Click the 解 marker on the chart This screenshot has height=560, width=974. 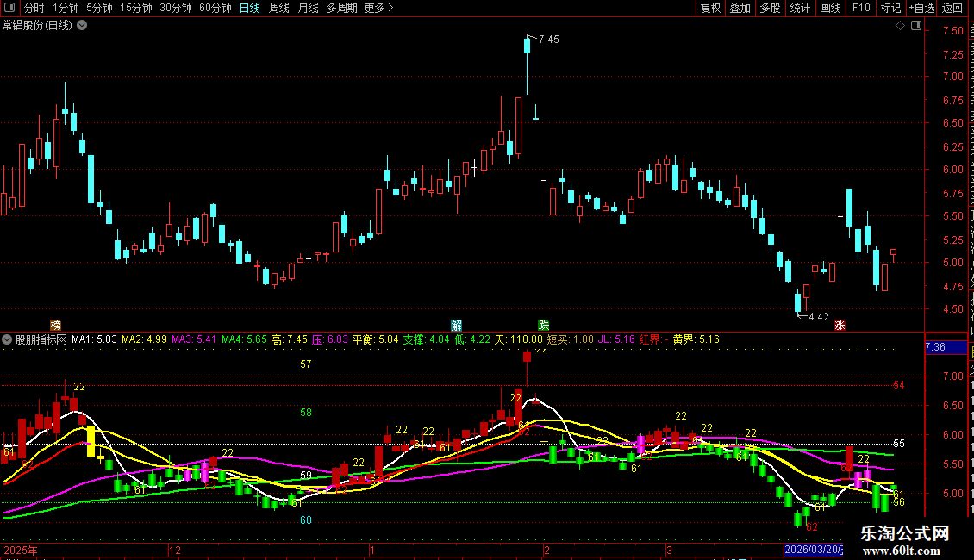tap(457, 326)
